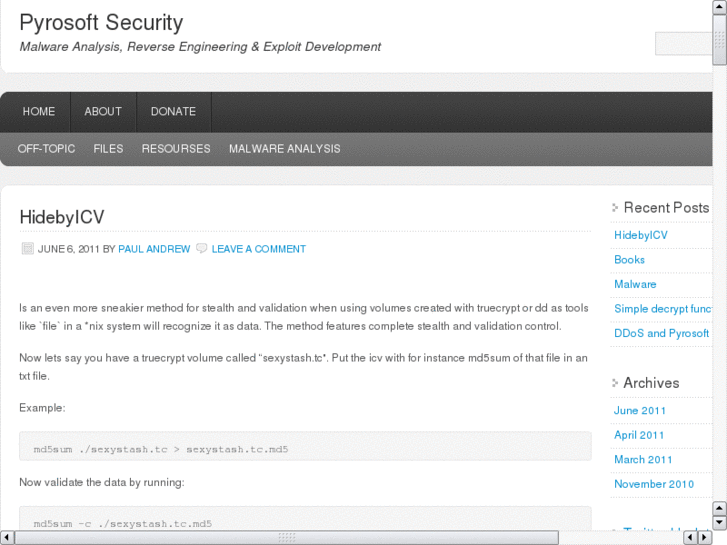The height and width of the screenshot is (545, 727).
Task: Open the Donate menu item
Action: coord(173,112)
